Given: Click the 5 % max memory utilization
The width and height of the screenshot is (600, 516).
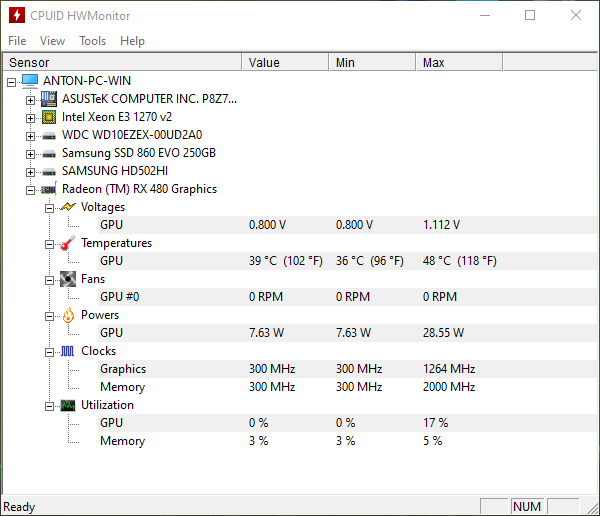Looking at the screenshot, I should pos(432,441).
